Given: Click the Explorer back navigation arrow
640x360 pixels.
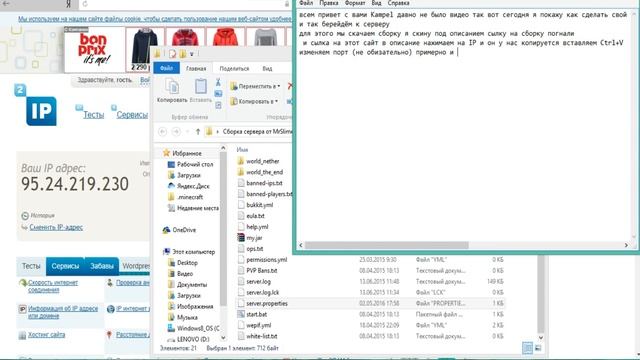Looking at the screenshot, I should click(x=162, y=131).
